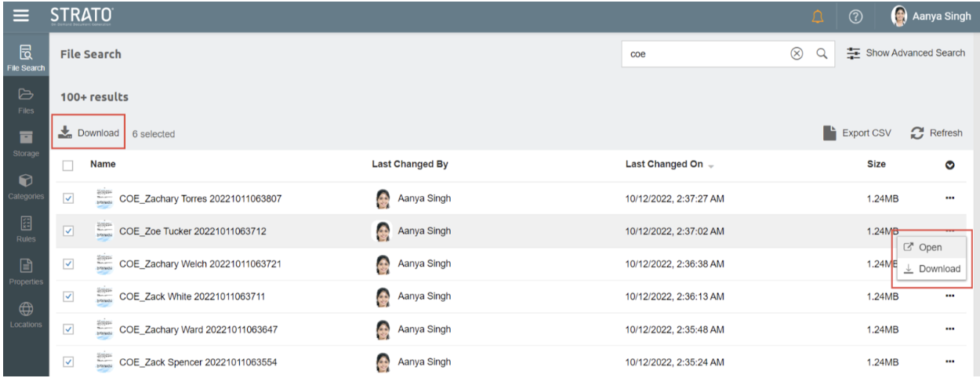Click Export CSV button
Image resolution: width=980 pixels, height=378 pixels.
tap(857, 133)
